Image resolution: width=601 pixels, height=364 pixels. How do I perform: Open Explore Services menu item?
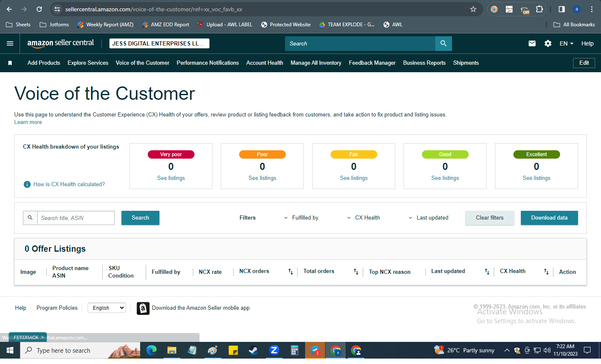coord(88,63)
